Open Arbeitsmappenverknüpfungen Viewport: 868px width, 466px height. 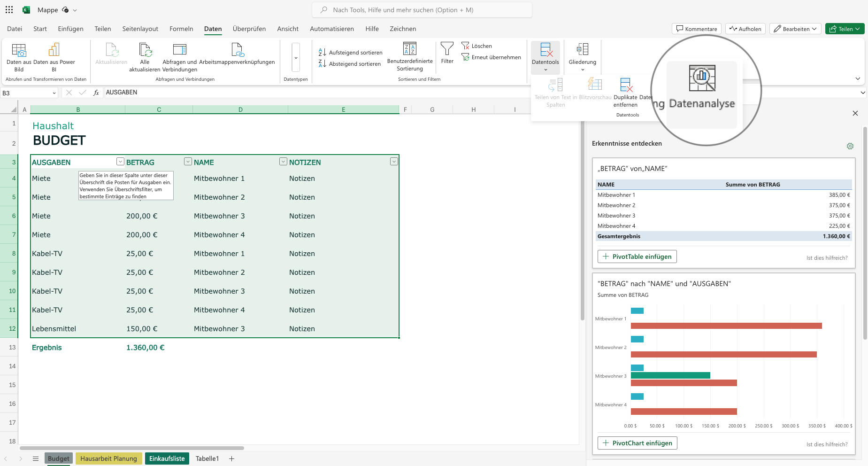[x=237, y=54]
